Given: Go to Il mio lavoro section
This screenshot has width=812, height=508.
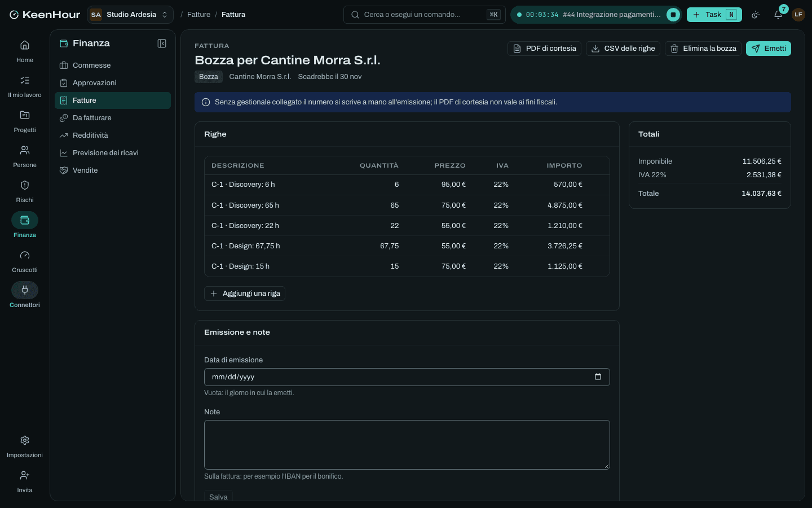Looking at the screenshot, I should [x=25, y=86].
